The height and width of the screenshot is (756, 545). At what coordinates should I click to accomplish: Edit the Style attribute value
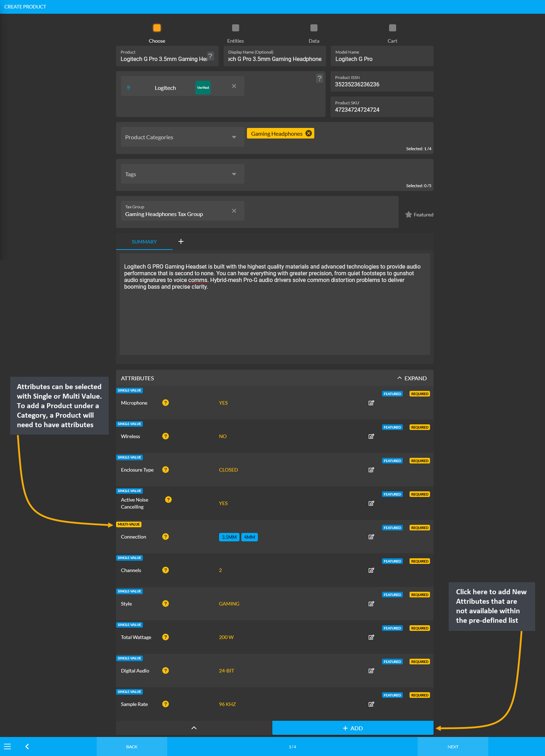click(371, 604)
